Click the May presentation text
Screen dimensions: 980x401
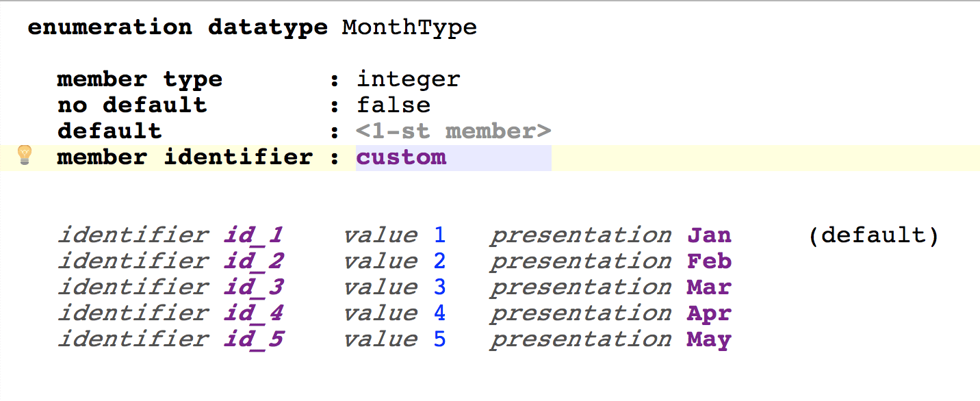point(709,340)
